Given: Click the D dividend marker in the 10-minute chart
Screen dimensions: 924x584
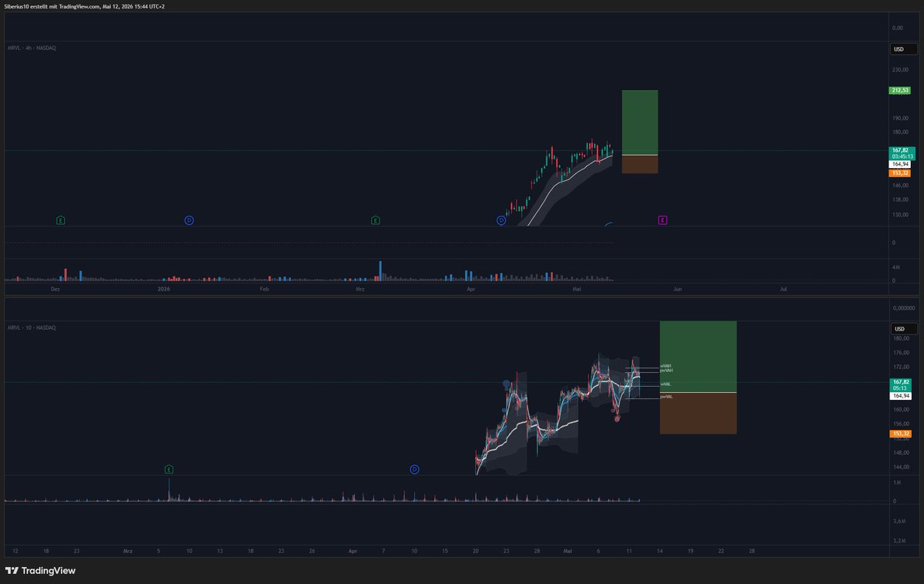Looking at the screenshot, I should tap(414, 468).
